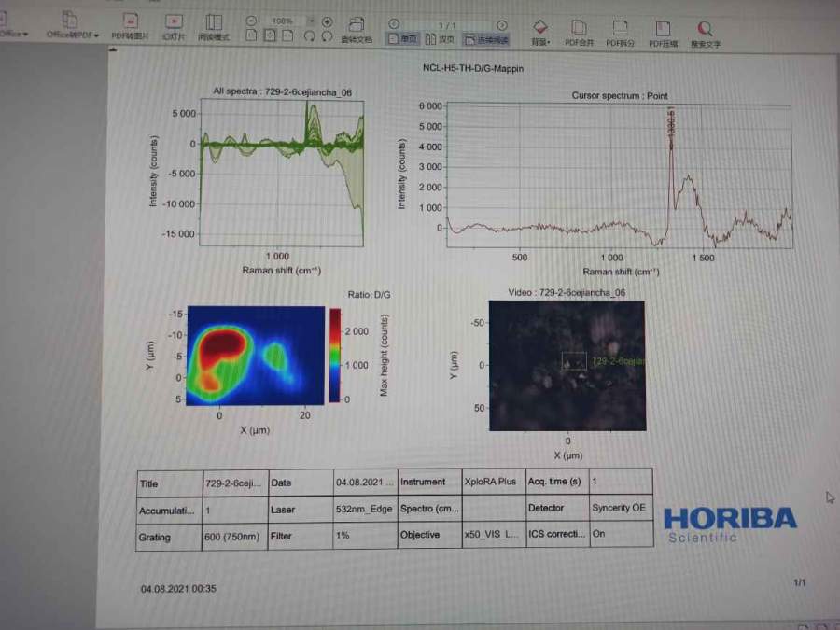Go to the previous page arrow
Screen dimensions: 840x630
tap(394, 24)
